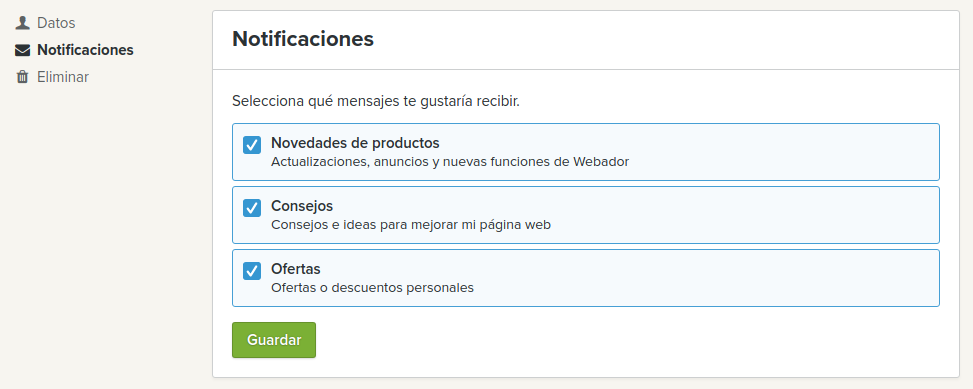Click the green Guardar button

(274, 340)
